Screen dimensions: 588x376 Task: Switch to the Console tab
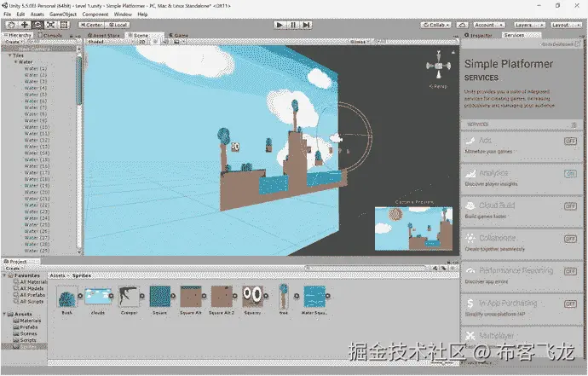click(50, 35)
